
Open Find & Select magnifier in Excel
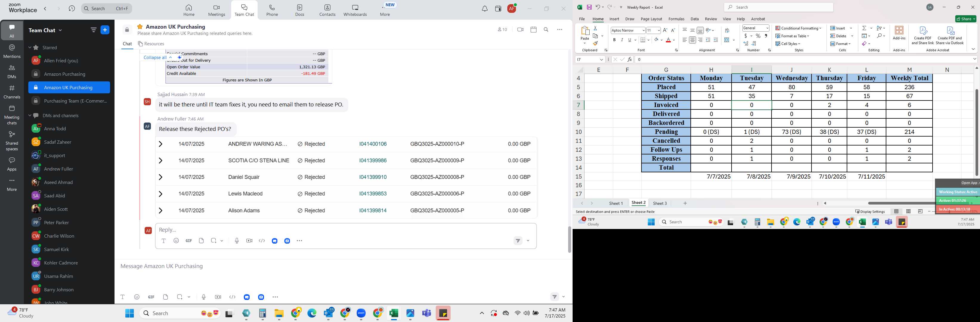879,36
